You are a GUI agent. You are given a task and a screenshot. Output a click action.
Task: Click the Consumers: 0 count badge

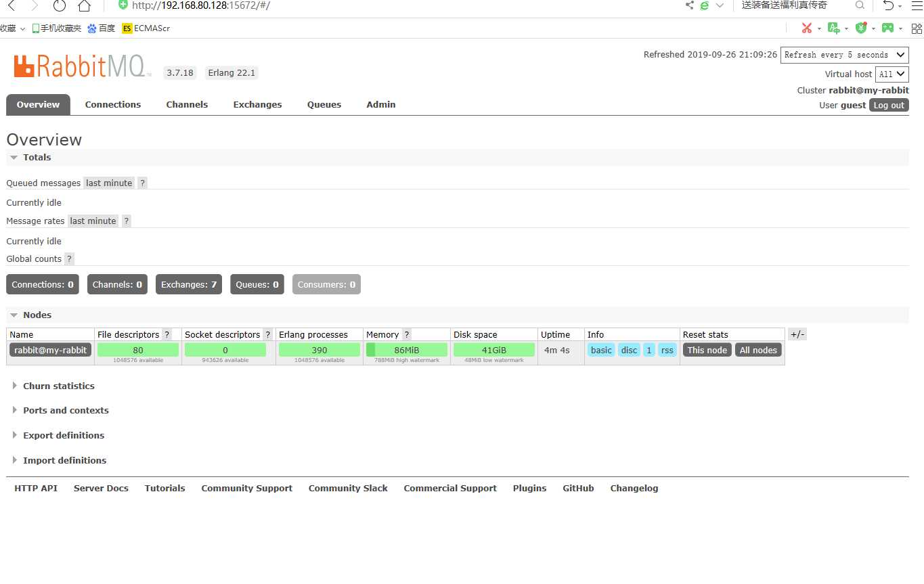point(326,285)
